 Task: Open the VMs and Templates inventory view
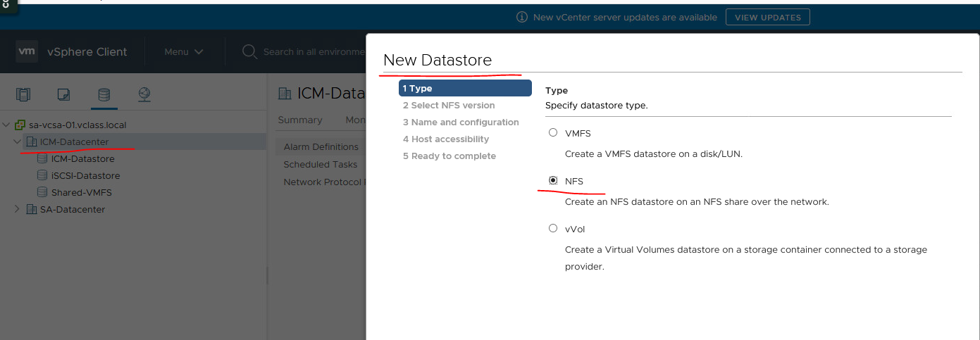point(64,94)
